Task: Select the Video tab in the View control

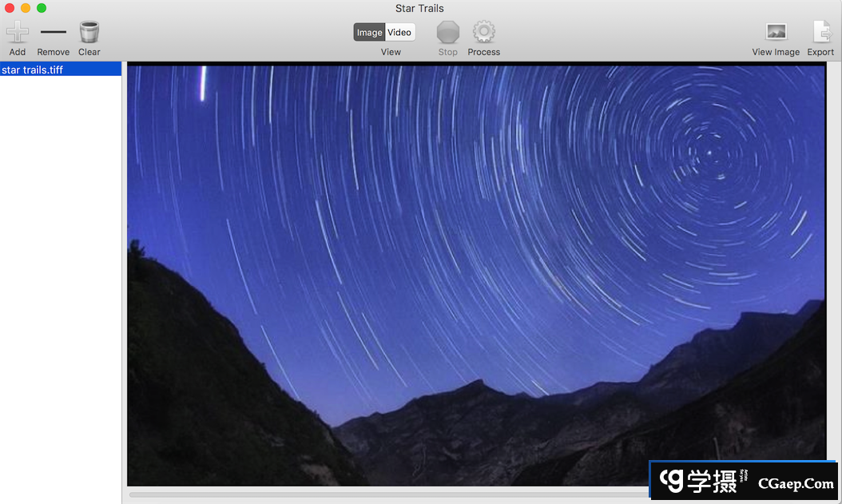Action: (x=399, y=32)
